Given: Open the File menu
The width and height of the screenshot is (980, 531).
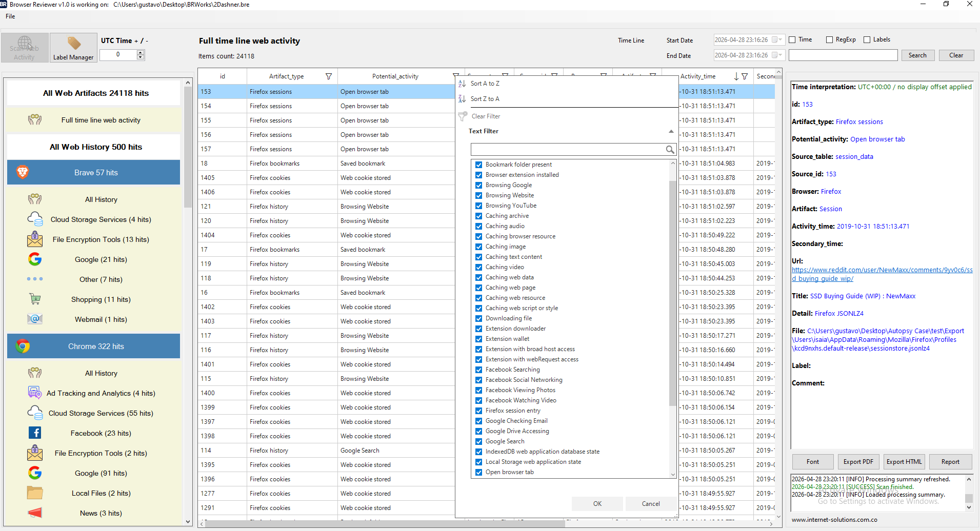Looking at the screenshot, I should pyautogui.click(x=10, y=16).
